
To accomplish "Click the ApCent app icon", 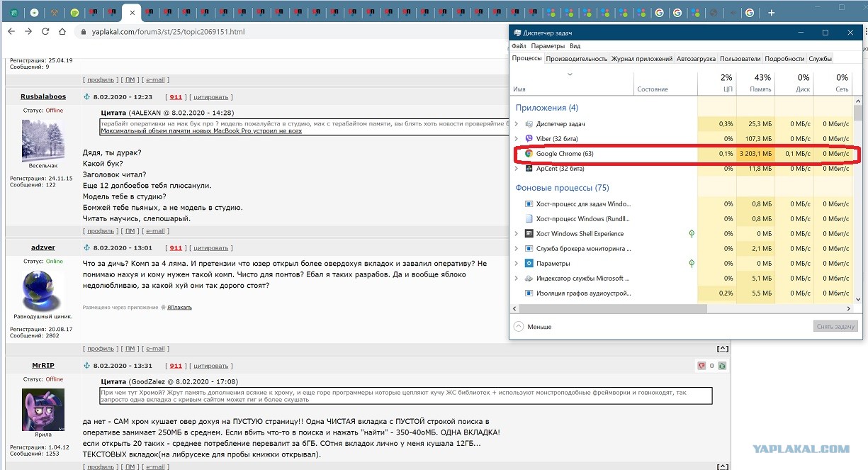I will [x=529, y=169].
